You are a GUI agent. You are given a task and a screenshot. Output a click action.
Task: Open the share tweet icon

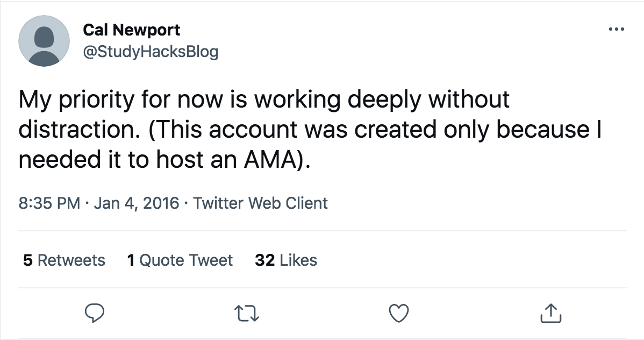[549, 313]
